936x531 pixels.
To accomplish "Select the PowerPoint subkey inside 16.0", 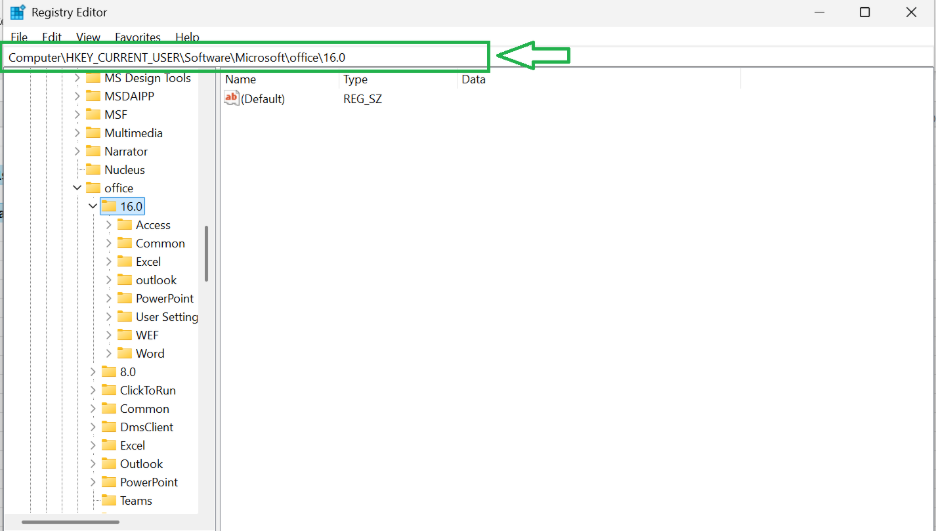I will (164, 298).
